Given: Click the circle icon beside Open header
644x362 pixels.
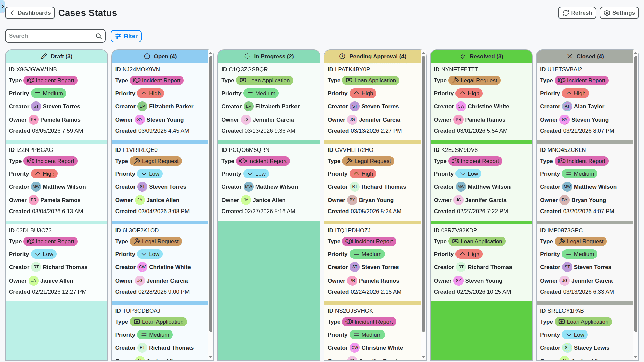Looking at the screenshot, I should click(x=147, y=56).
